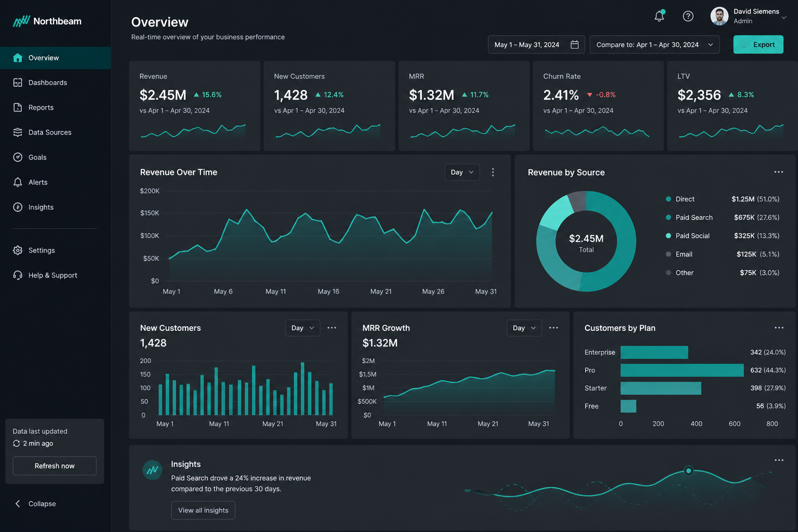Click the Free plan bar

coord(629,406)
